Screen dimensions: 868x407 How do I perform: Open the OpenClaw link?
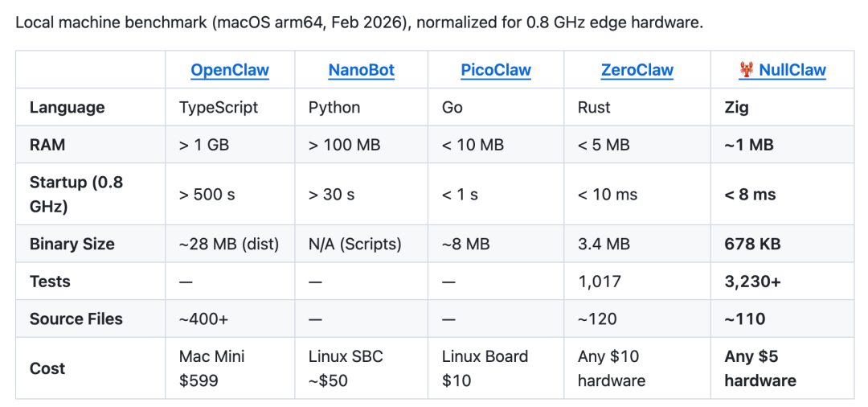[230, 70]
